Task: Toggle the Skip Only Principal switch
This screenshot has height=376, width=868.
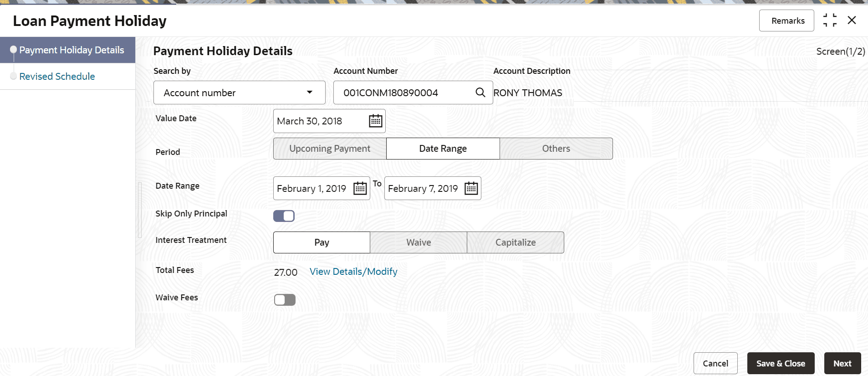Action: pyautogui.click(x=284, y=216)
